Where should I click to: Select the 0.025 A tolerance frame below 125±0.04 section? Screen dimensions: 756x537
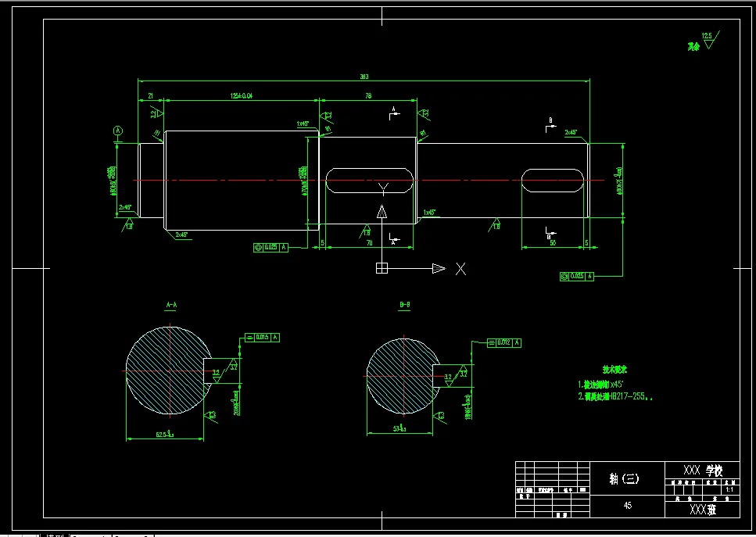[271, 247]
